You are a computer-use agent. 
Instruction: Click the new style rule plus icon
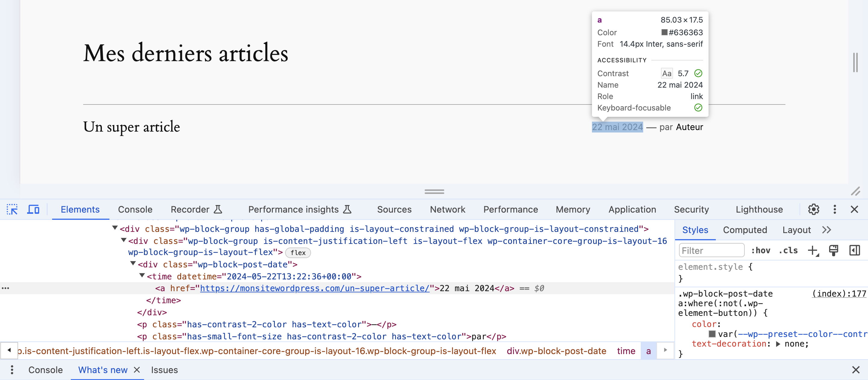[x=813, y=251]
